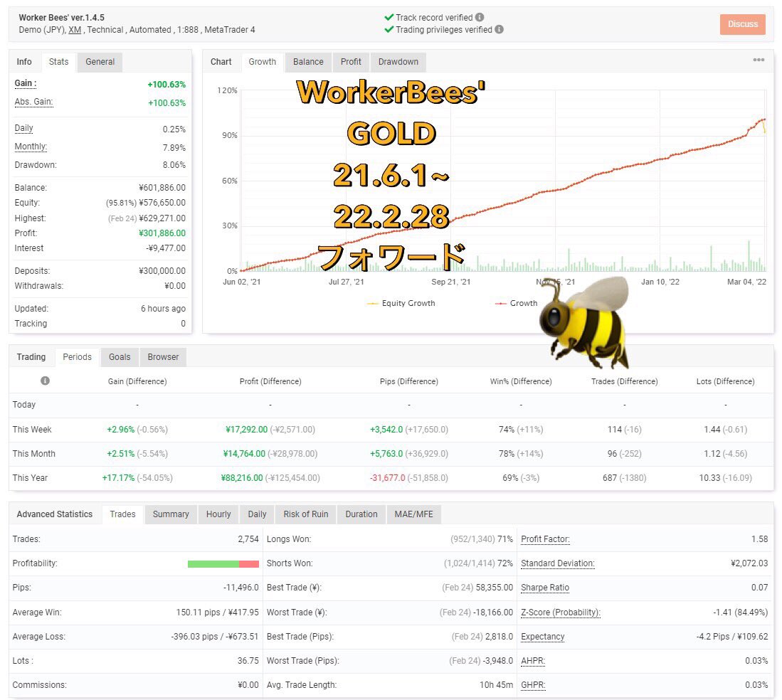This screenshot has height=700, width=782.
Task: Click the info icon beside Trading privileges verified
Action: pos(499,29)
